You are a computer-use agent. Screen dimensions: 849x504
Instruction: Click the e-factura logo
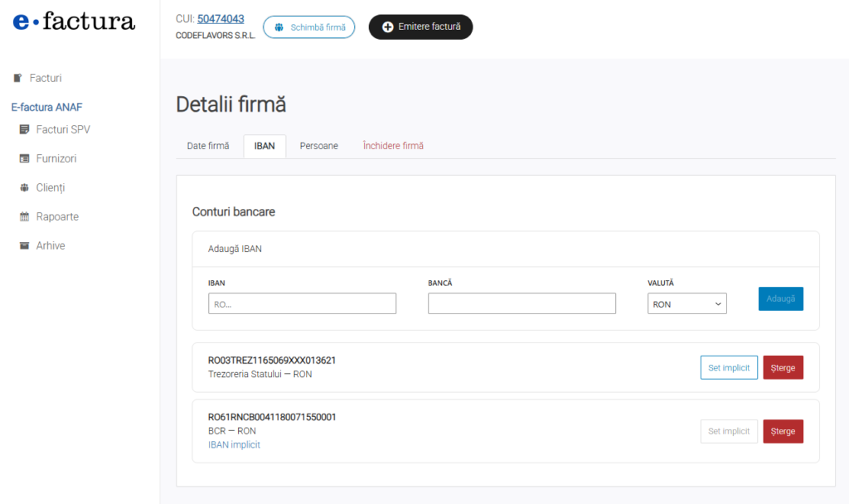pyautogui.click(x=74, y=22)
